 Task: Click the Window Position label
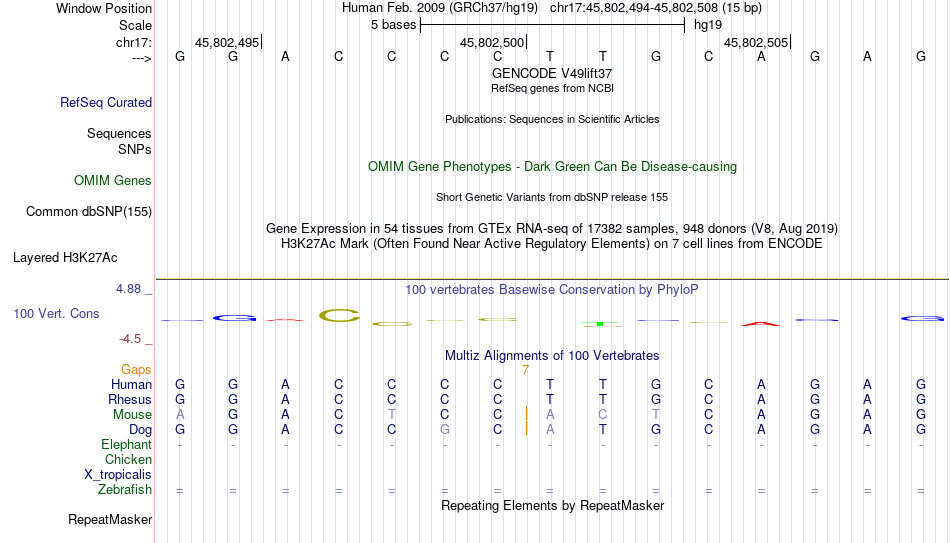[x=104, y=8]
